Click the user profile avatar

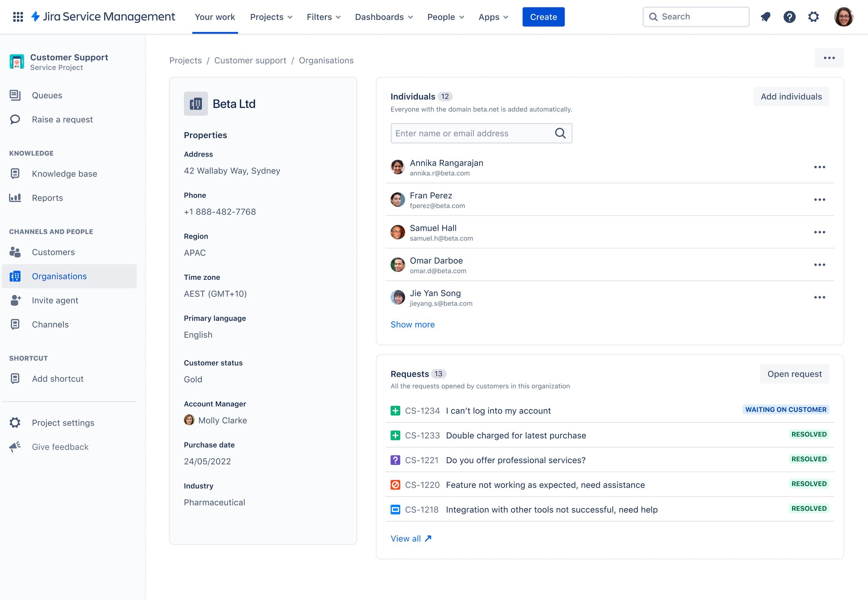coord(843,17)
